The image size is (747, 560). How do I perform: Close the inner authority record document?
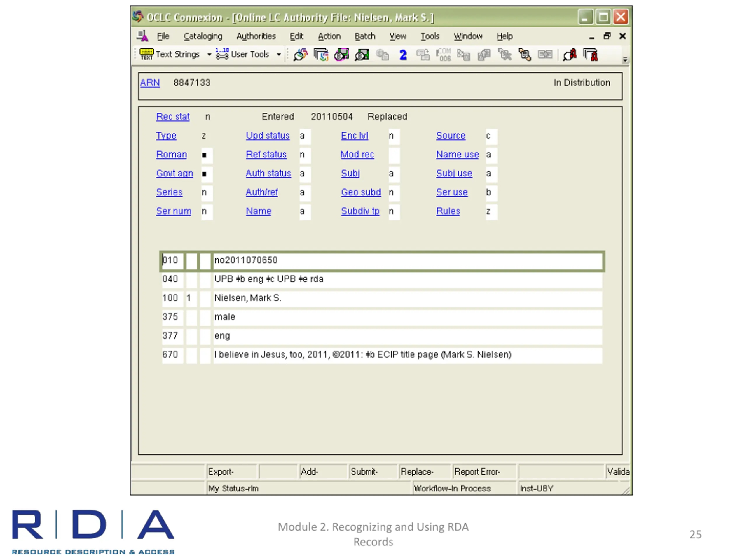[622, 36]
